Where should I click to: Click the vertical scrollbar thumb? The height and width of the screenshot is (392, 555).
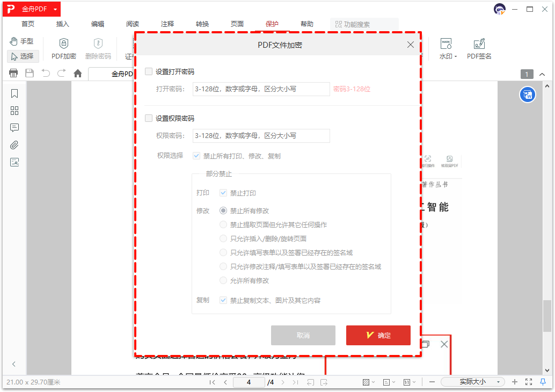[547, 316]
